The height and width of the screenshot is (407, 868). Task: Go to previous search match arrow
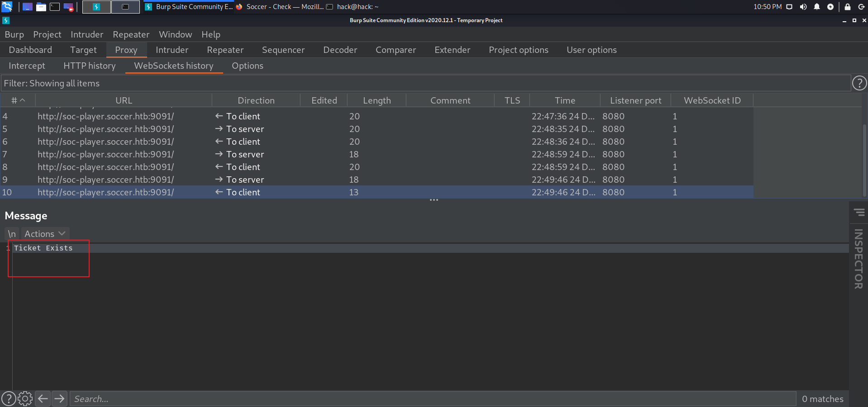43,399
